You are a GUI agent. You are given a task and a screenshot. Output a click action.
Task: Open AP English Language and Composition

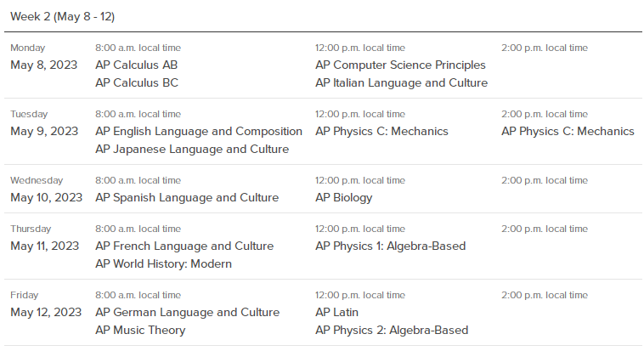pos(199,131)
